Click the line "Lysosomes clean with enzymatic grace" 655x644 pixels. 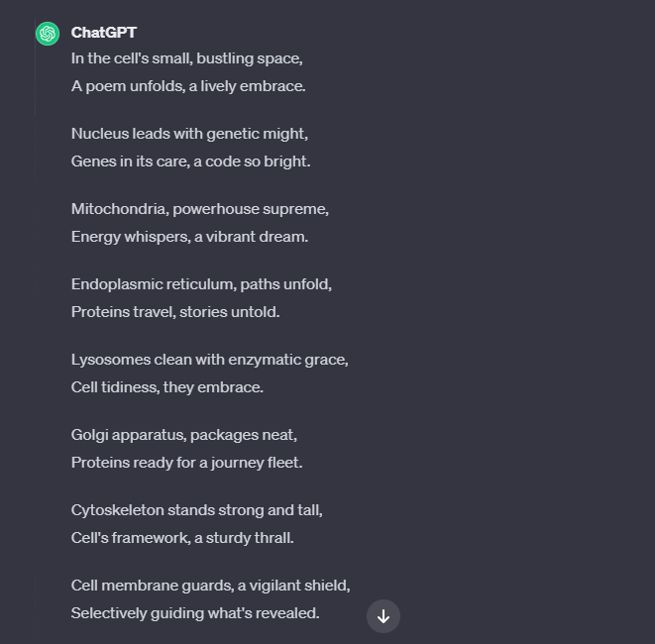coord(210,360)
